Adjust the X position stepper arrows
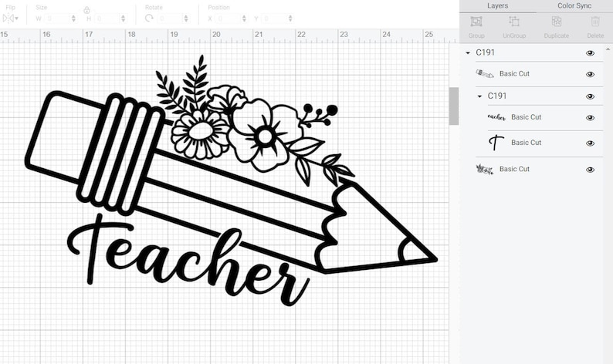The width and height of the screenshot is (613, 364). click(244, 19)
